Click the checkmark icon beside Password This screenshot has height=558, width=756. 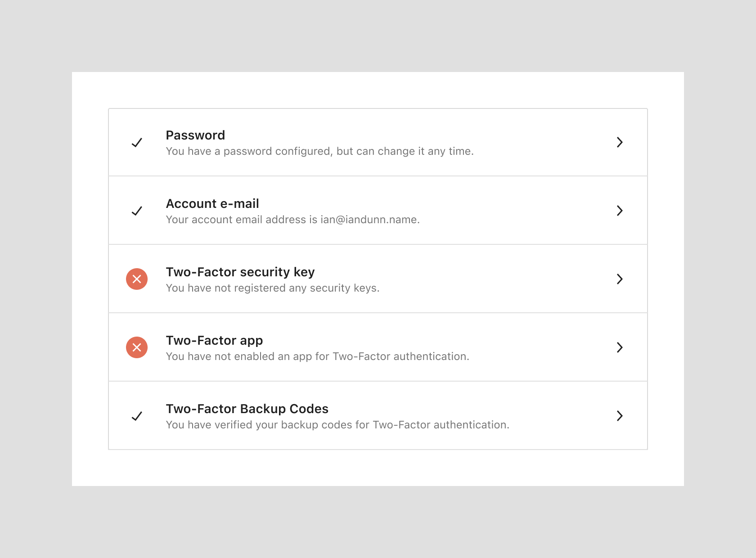[x=137, y=143]
